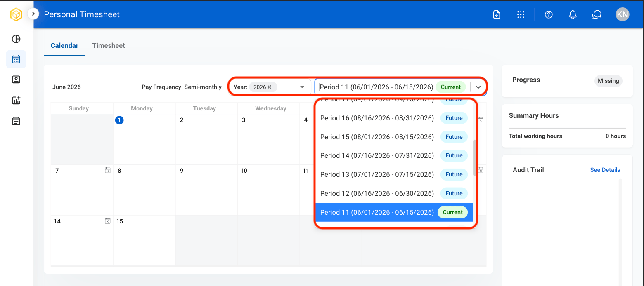Open the notifications bell icon
This screenshot has height=286, width=644.
(x=573, y=14)
